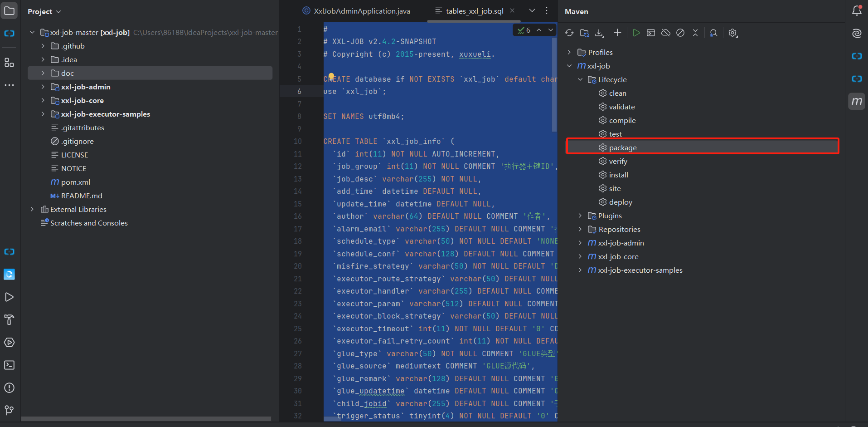The height and width of the screenshot is (427, 868).
Task: Close the tables_xxl_job.sql tab
Action: [x=512, y=10]
